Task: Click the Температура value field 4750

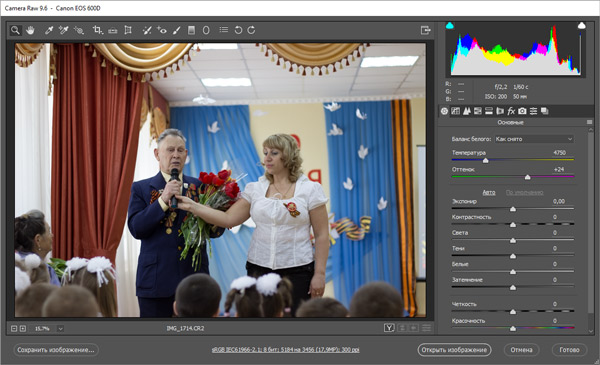Action: pos(559,152)
